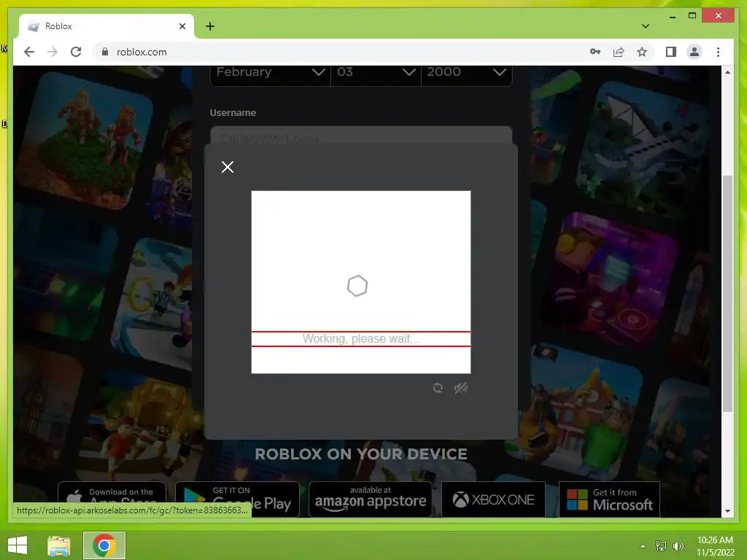Open the tab search chevron

tap(645, 26)
